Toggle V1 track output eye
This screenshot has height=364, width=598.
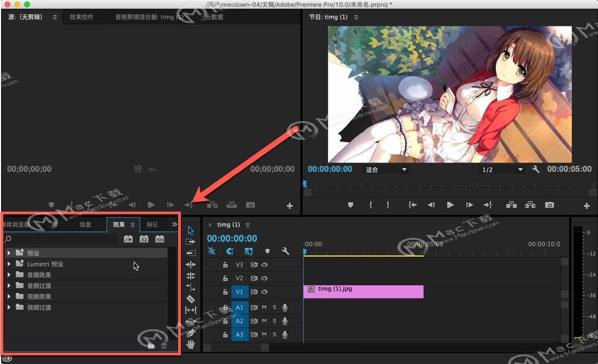pyautogui.click(x=265, y=292)
